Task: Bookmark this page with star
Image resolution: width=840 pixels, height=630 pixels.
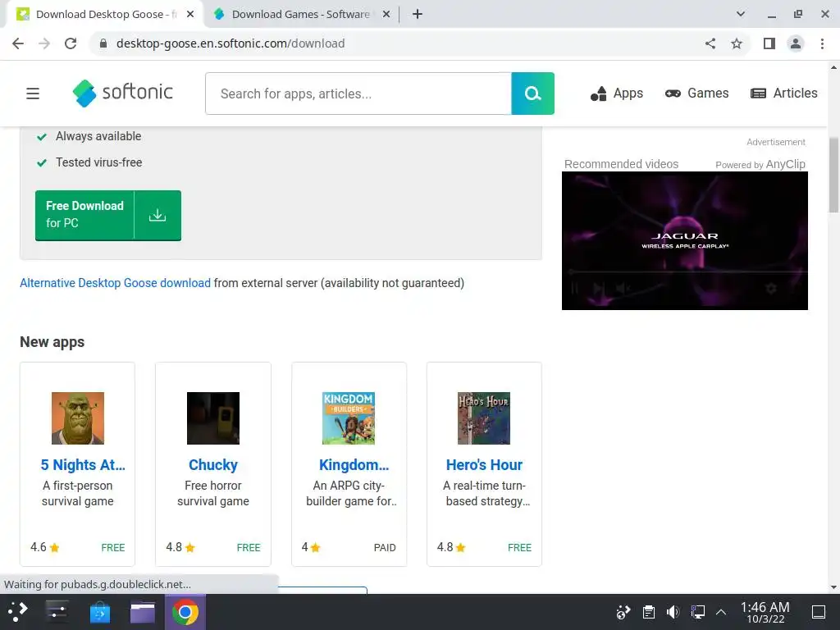Action: pyautogui.click(x=737, y=43)
